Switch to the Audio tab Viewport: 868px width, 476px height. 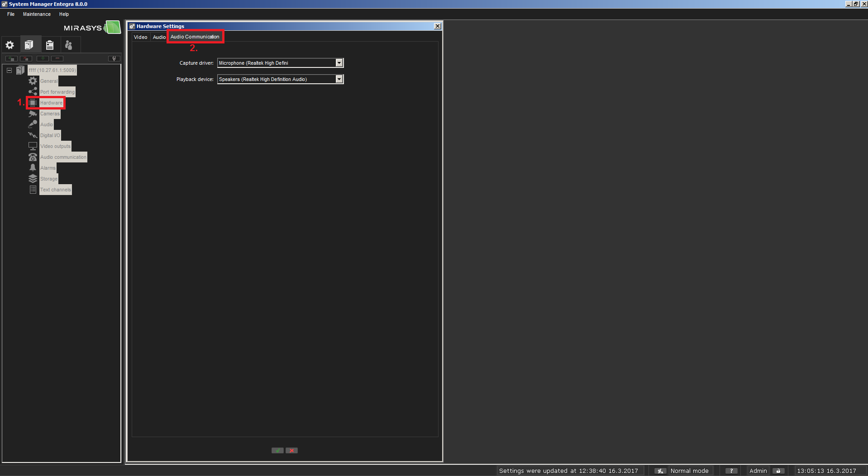pos(159,37)
